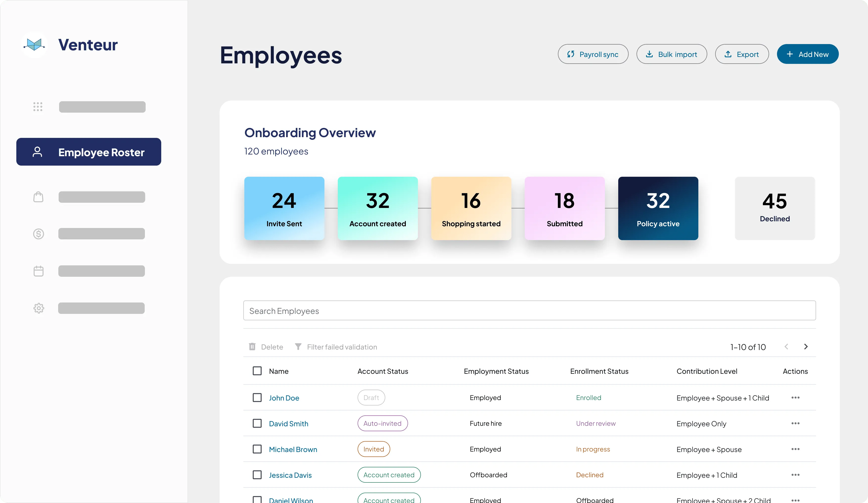868x503 pixels.
Task: Open the shopping bag sidebar icon
Action: [38, 197]
